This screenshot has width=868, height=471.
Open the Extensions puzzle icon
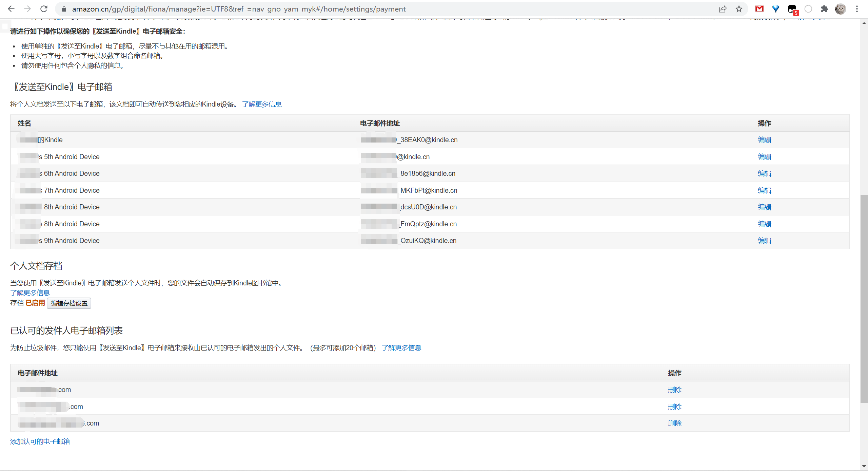coord(824,9)
